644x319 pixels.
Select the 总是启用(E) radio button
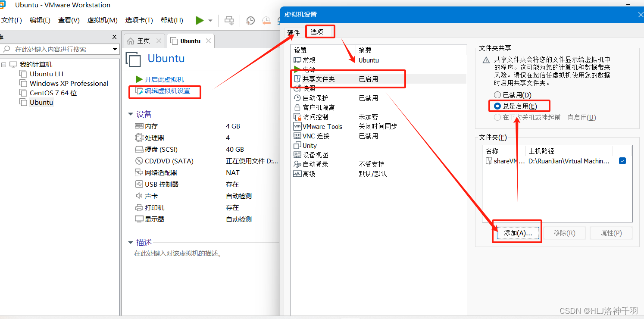point(497,106)
